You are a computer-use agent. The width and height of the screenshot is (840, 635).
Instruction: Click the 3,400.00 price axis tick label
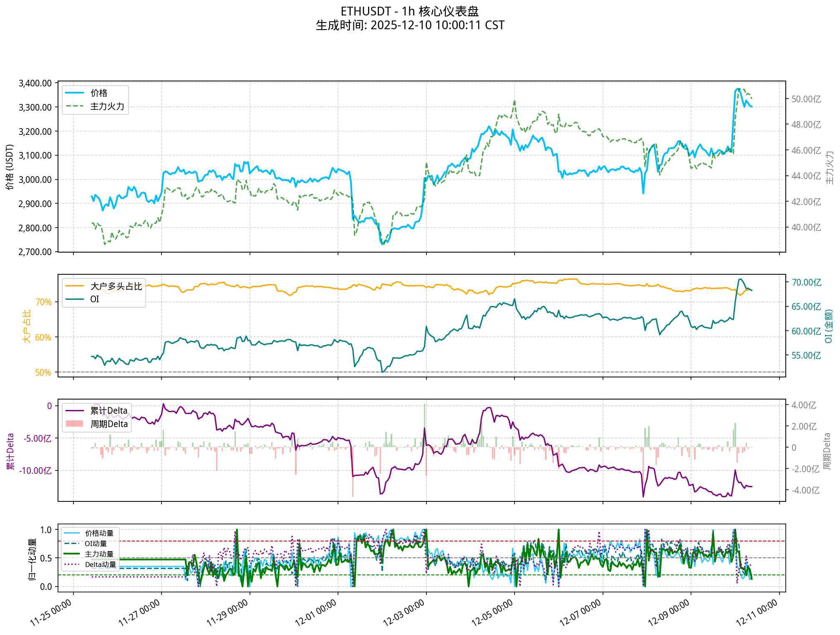click(35, 83)
